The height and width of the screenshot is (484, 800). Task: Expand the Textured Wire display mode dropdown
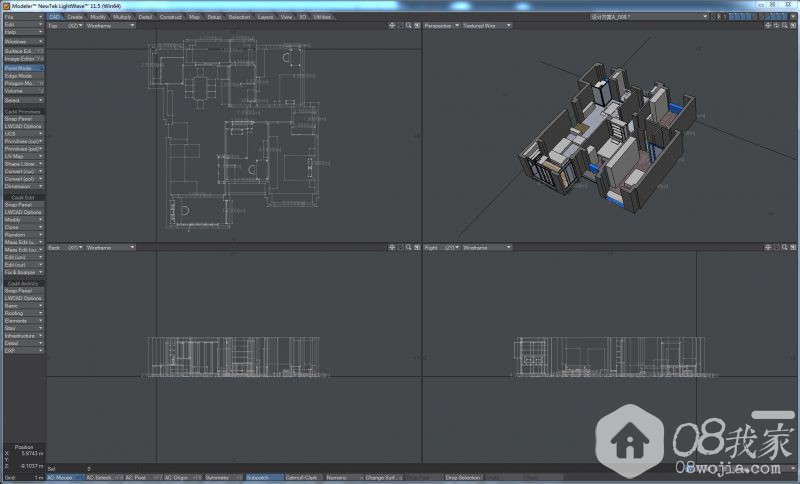point(486,25)
